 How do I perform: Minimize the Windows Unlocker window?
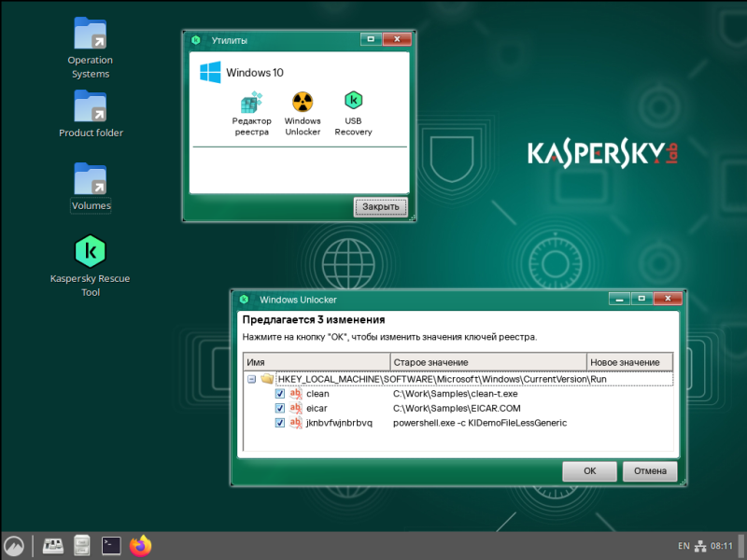click(x=619, y=299)
